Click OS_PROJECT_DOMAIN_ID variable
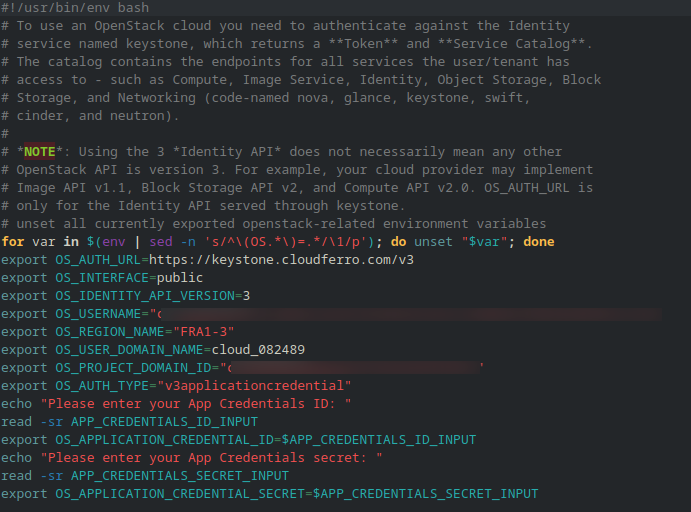This screenshot has width=691, height=512. (134, 368)
